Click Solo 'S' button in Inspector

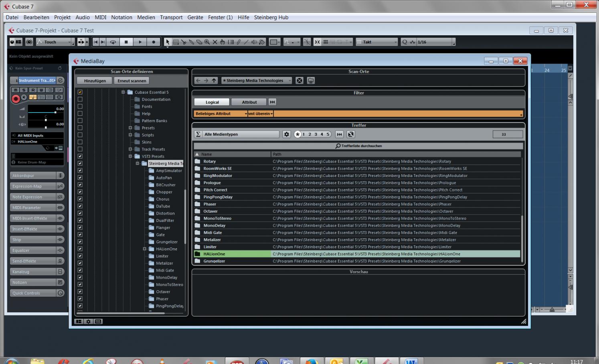(x=24, y=90)
